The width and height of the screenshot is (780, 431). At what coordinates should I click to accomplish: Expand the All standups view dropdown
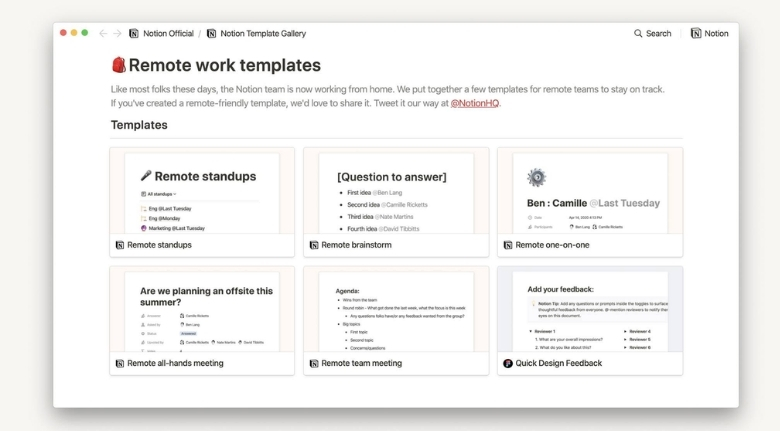point(159,194)
